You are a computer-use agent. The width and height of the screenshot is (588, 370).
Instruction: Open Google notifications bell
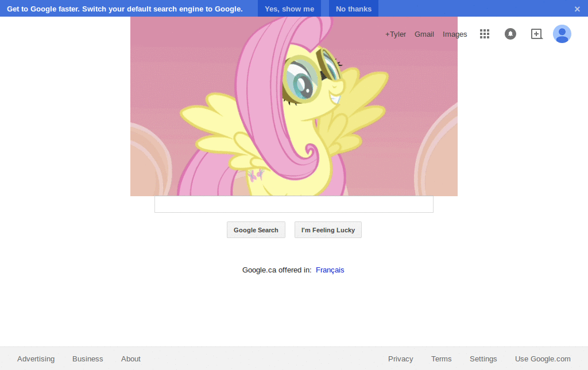(510, 34)
